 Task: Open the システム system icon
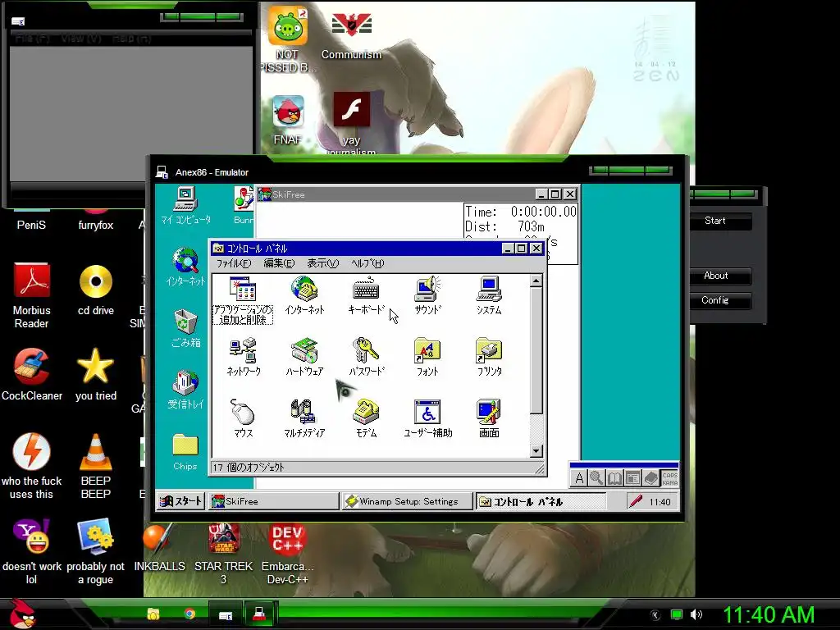(489, 295)
